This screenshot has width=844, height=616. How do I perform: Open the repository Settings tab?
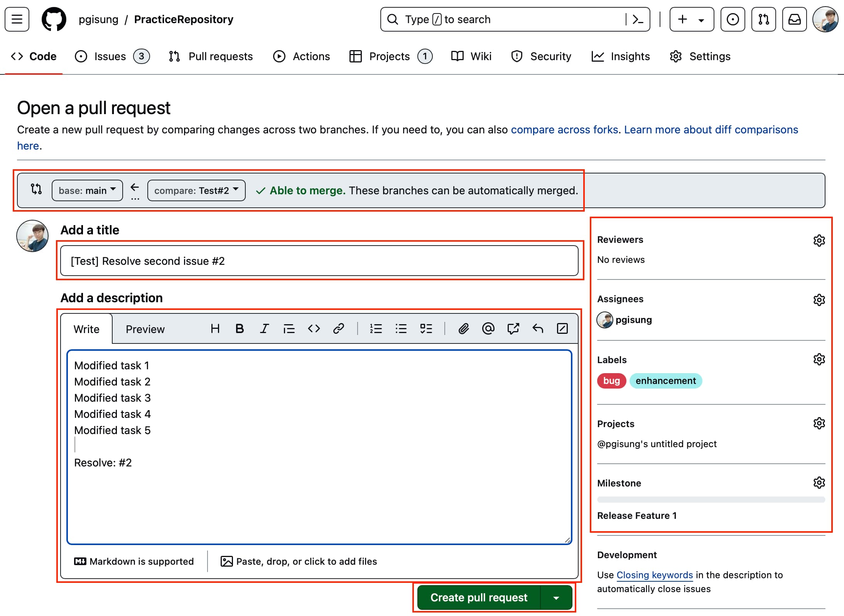click(x=700, y=56)
